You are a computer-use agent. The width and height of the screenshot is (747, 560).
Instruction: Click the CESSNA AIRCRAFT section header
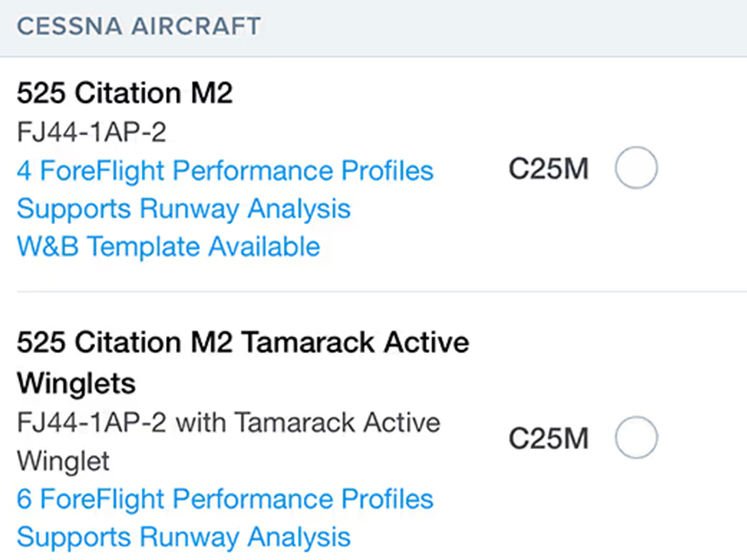pos(139,26)
